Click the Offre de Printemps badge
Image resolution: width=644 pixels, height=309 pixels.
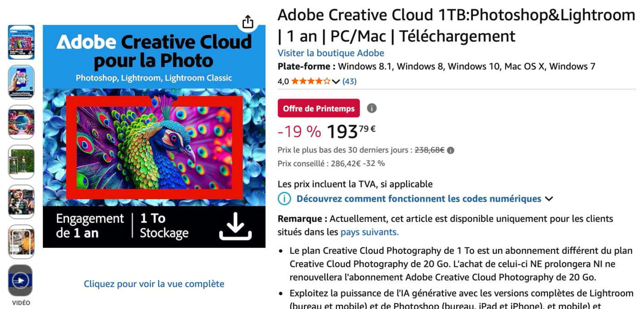coord(319,109)
